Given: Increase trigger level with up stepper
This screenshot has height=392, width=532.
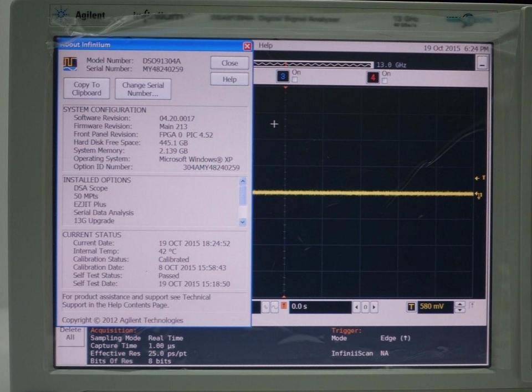Looking at the screenshot, I should click(459, 304).
